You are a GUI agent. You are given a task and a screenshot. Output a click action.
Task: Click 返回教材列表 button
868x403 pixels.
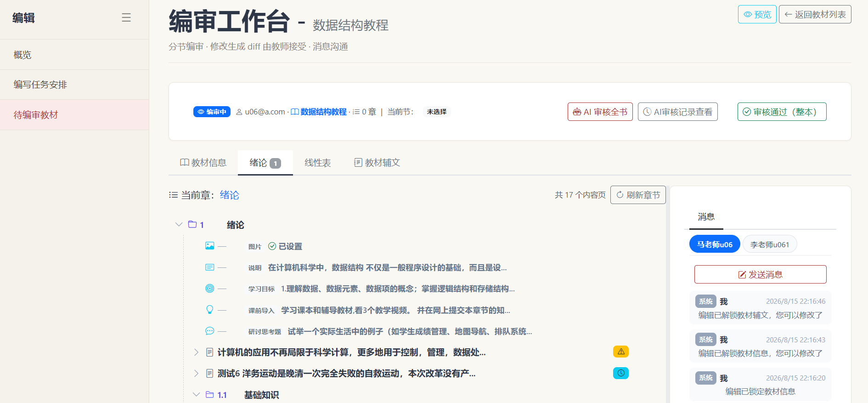815,14
